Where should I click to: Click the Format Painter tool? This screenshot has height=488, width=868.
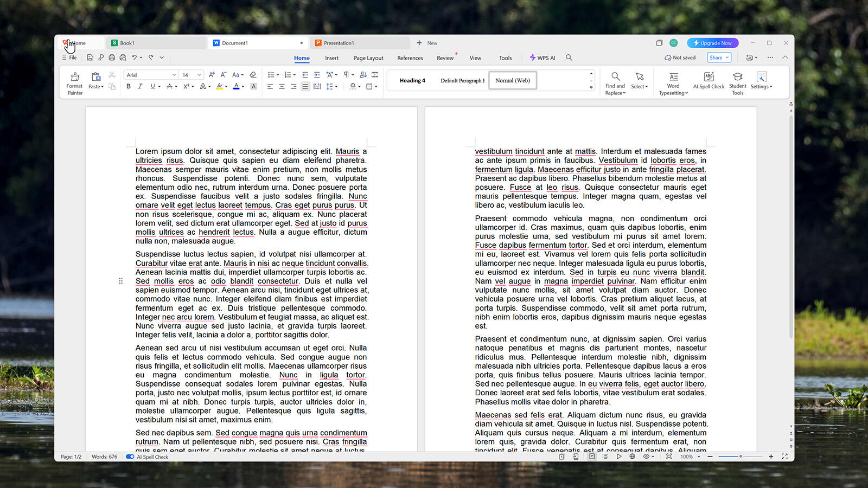(x=75, y=83)
